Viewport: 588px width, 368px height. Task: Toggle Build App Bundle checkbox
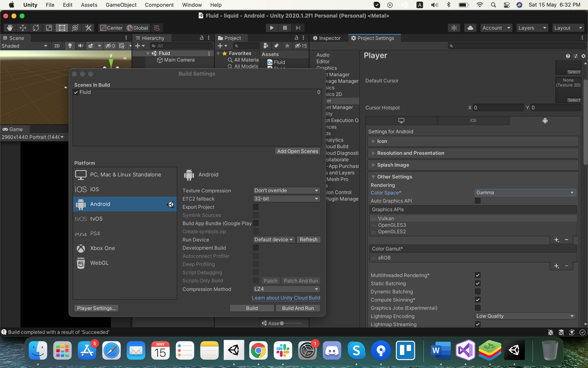tap(256, 223)
